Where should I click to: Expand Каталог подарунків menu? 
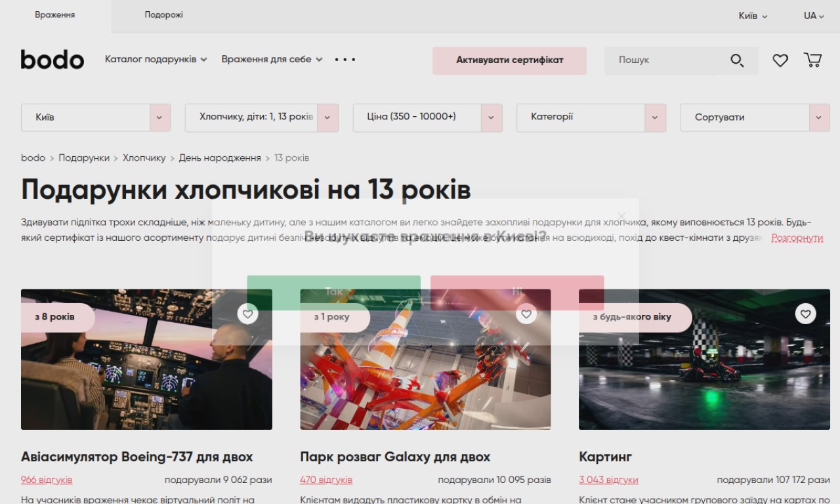click(156, 59)
